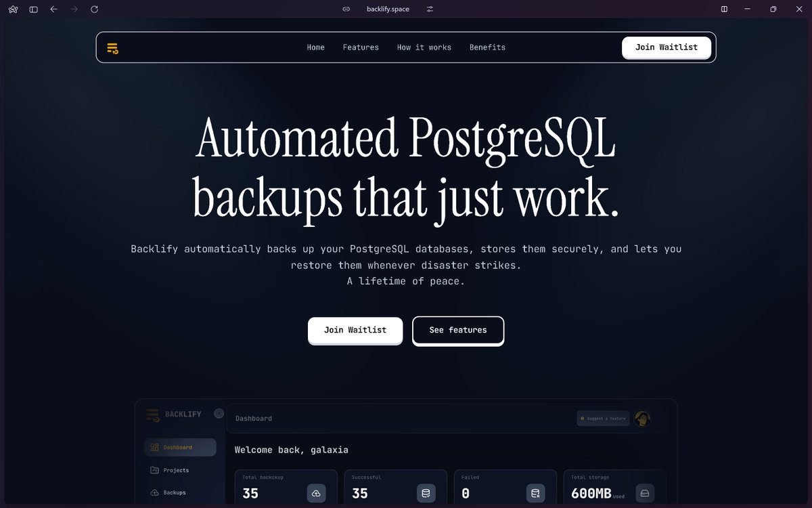Click the Successful database icon
Screen dimensions: 812x508
pos(426,493)
